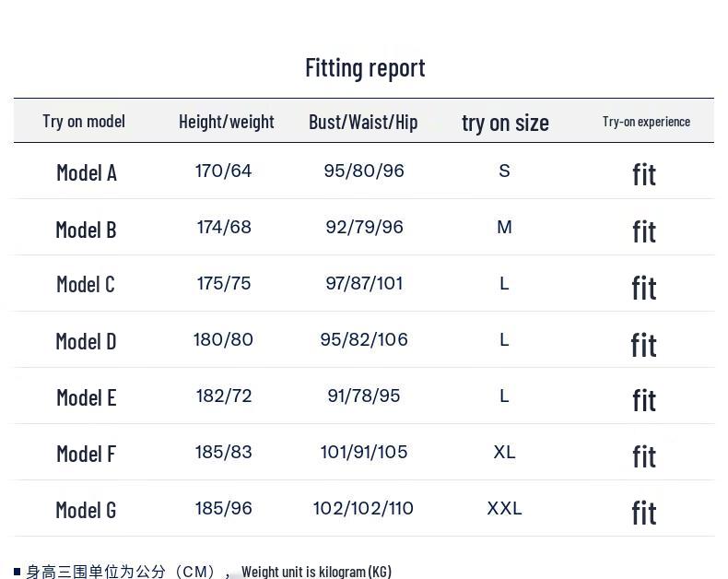Click the Model D row label

click(x=86, y=341)
